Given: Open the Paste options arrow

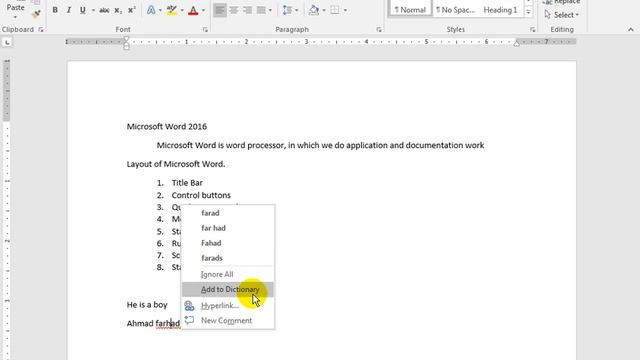Looking at the screenshot, I should click(16, 17).
